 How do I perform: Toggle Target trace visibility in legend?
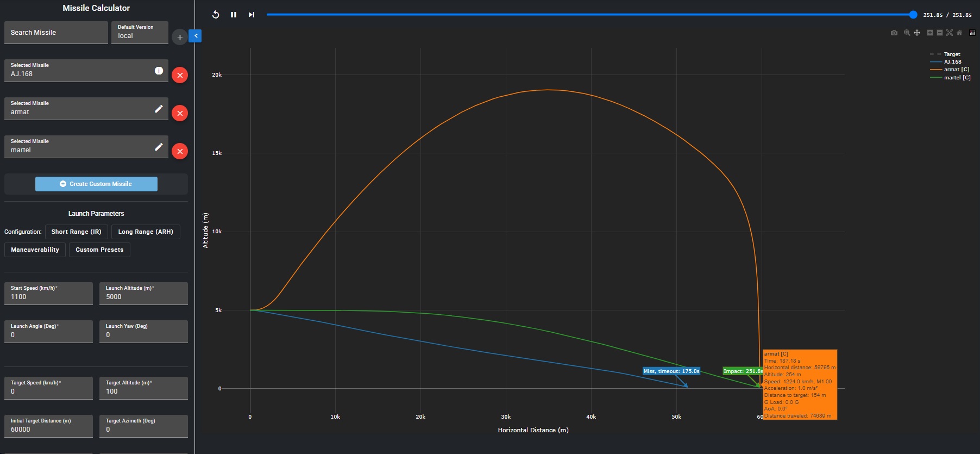tap(951, 54)
